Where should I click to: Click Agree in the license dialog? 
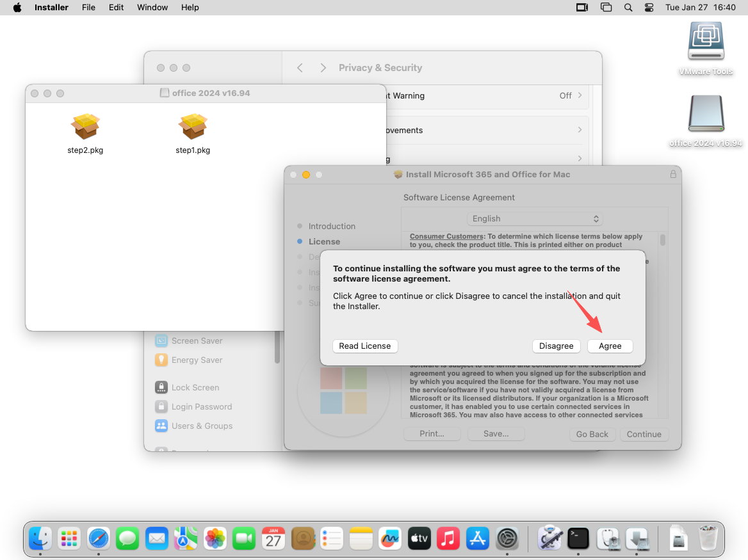(x=610, y=346)
